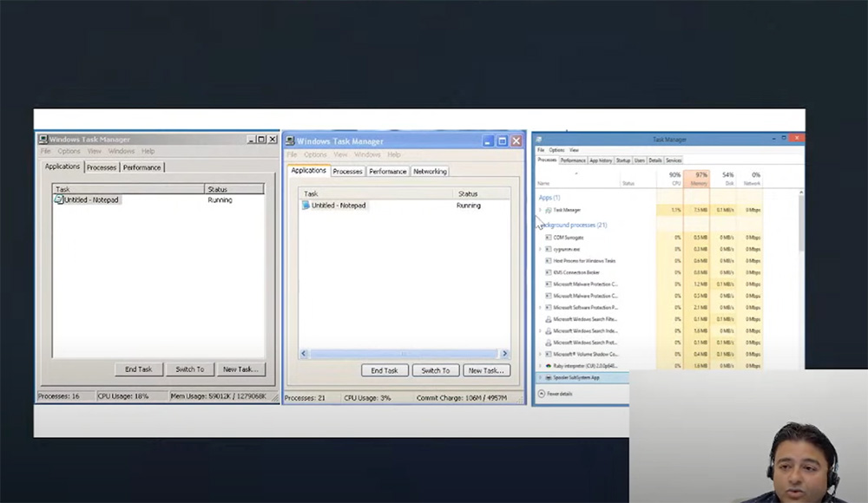This screenshot has width=868, height=503.
Task: Click the Ruby interpreter process icon
Action: pos(549,366)
